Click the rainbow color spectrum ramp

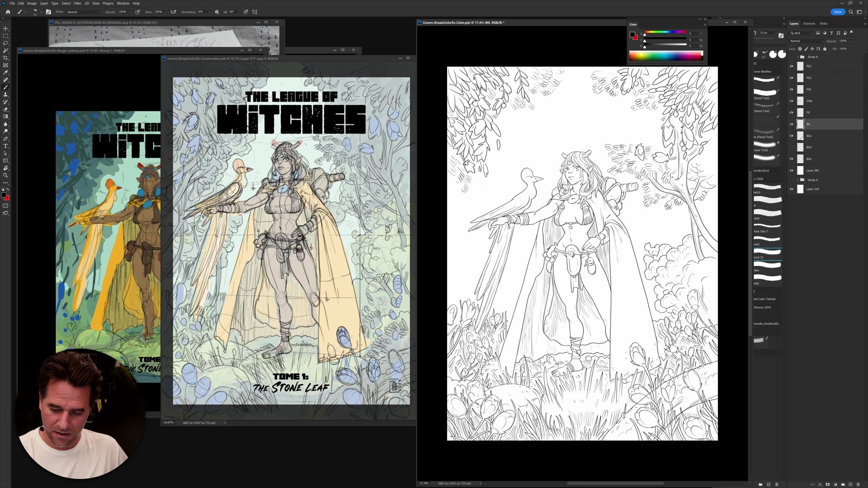point(665,56)
